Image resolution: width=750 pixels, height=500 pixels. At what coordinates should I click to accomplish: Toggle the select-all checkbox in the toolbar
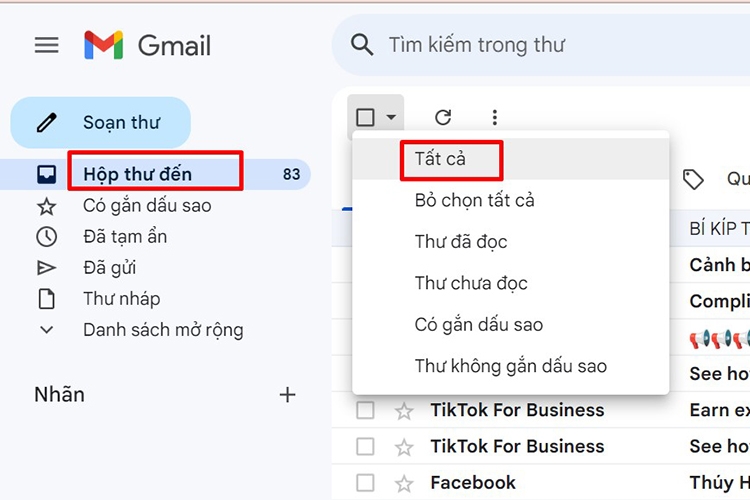[x=365, y=117]
